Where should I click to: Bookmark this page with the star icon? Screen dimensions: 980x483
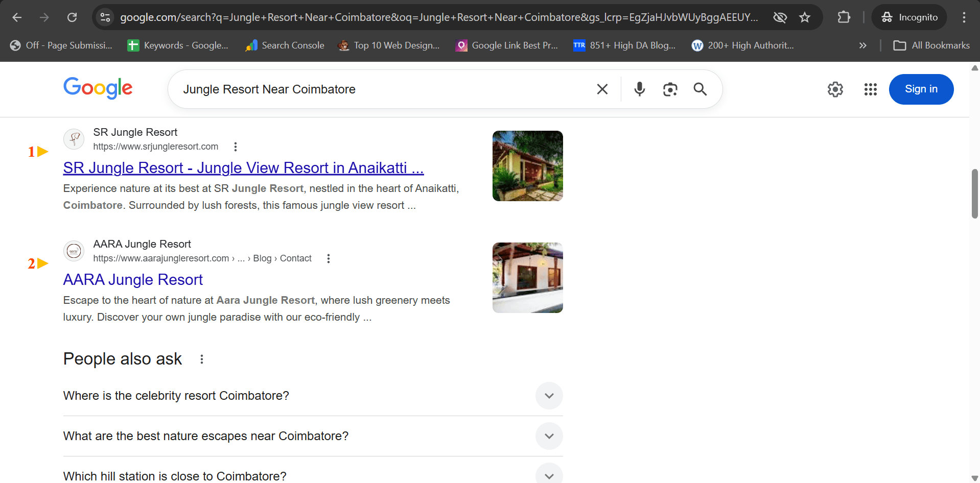point(805,17)
